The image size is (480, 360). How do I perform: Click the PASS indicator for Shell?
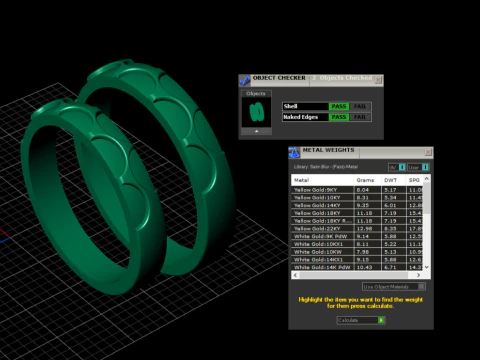point(339,106)
